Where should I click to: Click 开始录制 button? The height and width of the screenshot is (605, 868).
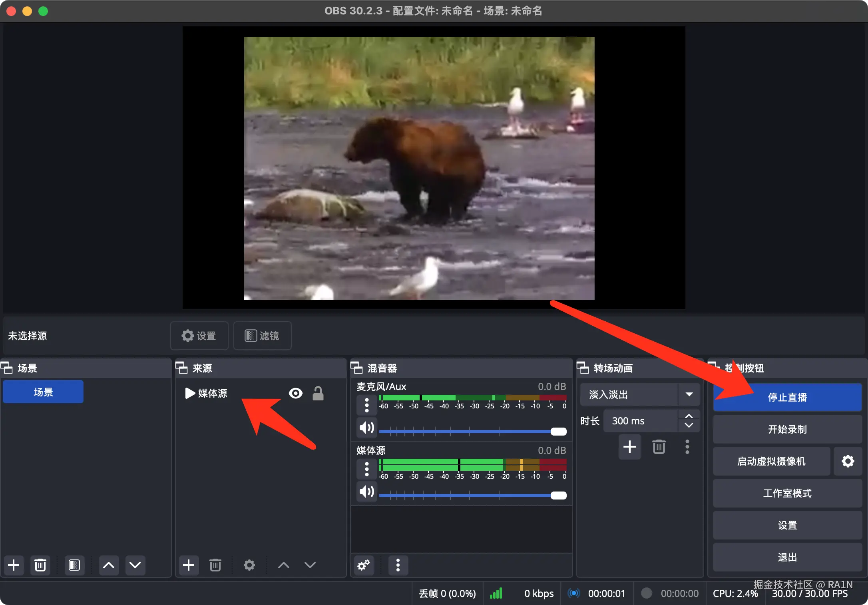(x=787, y=429)
